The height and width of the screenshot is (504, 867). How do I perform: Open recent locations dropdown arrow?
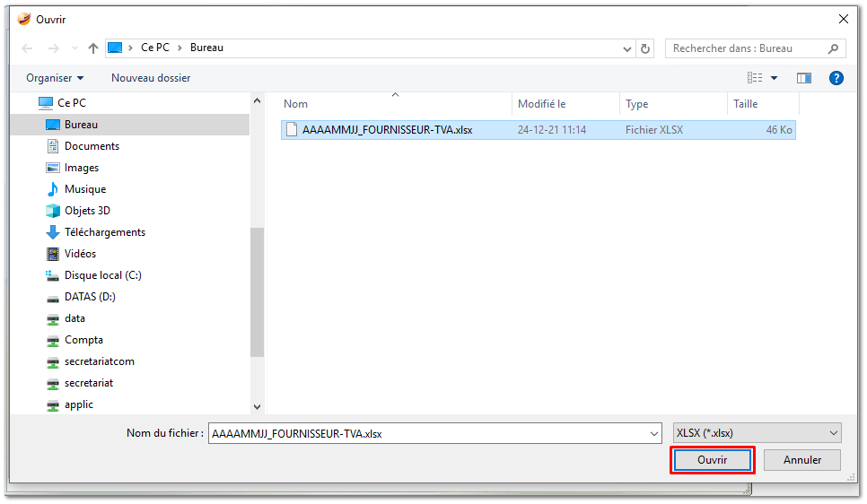[74, 48]
